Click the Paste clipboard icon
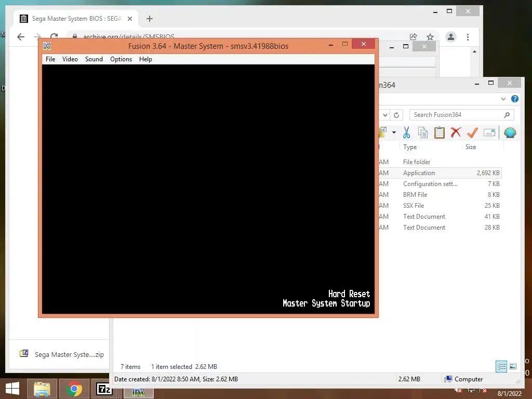Screen dimensions: 532x399 (x=440, y=132)
